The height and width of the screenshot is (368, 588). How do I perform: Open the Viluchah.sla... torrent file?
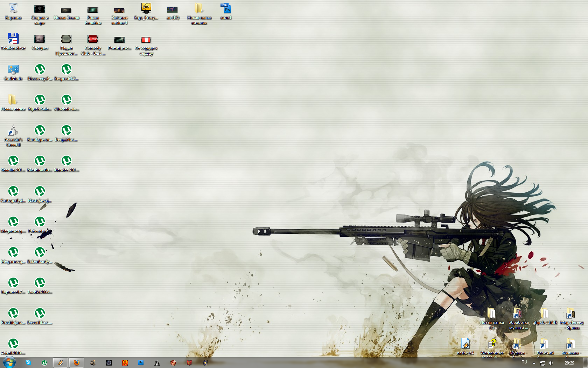click(x=66, y=103)
